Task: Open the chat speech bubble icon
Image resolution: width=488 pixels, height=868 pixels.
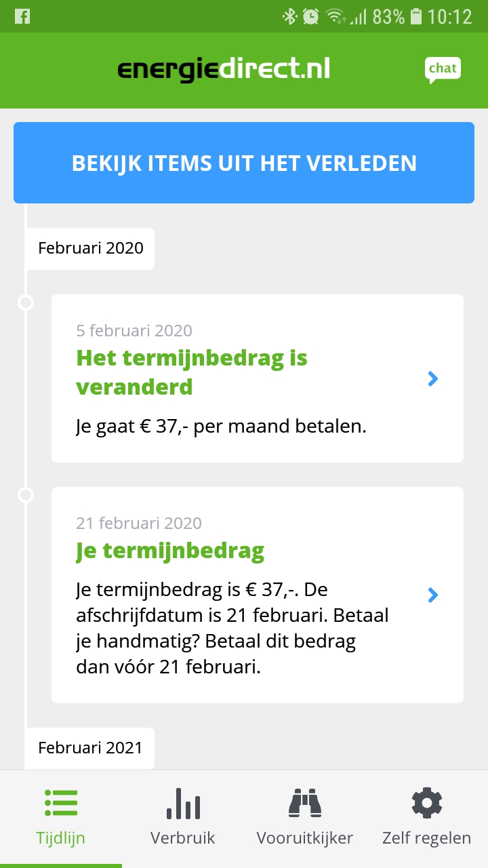Action: pos(443,70)
